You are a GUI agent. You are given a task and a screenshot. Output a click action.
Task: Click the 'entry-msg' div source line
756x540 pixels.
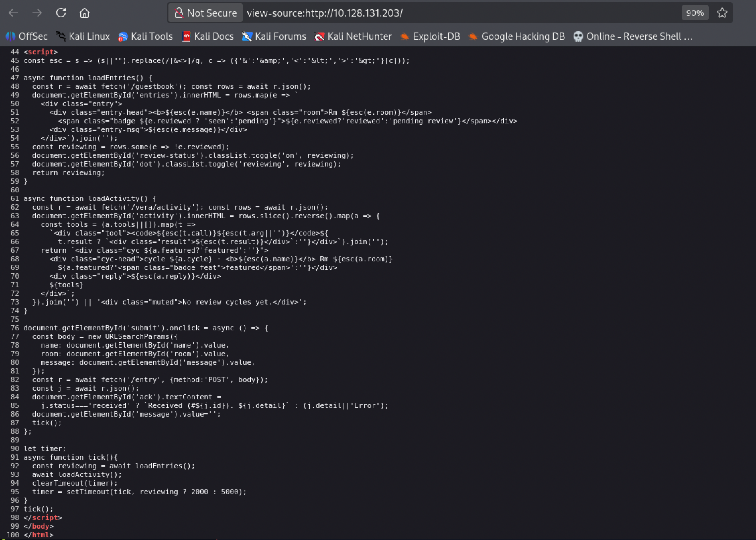[148, 130]
